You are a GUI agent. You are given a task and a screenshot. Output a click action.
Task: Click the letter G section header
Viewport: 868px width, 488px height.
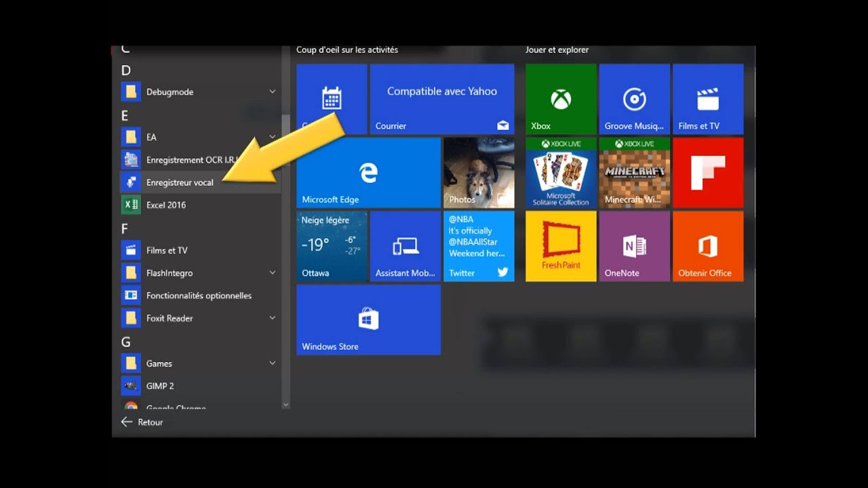[125, 342]
